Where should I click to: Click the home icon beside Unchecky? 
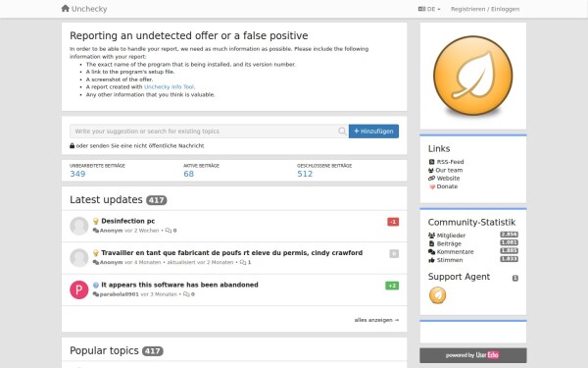[x=66, y=8]
